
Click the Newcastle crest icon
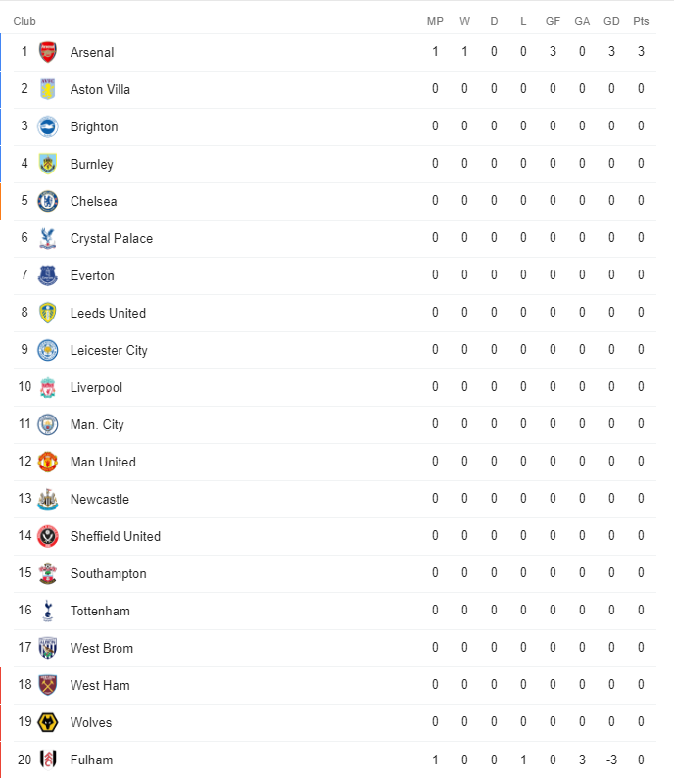[x=47, y=499]
